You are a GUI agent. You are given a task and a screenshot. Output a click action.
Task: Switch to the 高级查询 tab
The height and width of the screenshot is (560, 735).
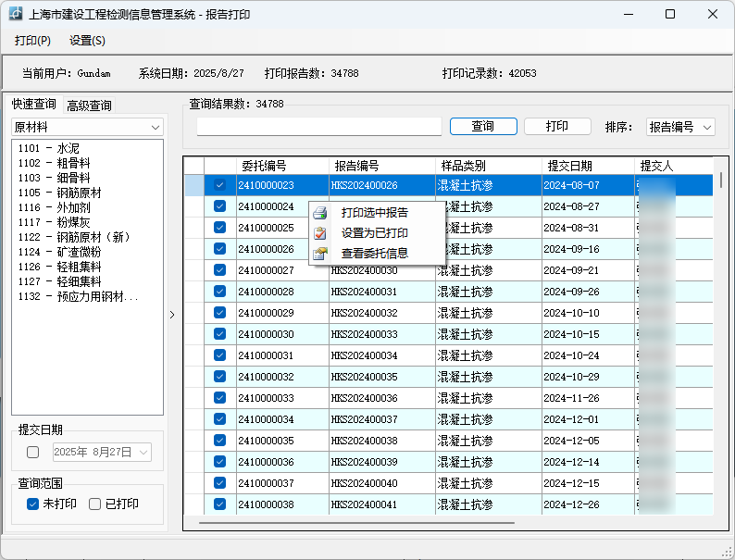89,106
